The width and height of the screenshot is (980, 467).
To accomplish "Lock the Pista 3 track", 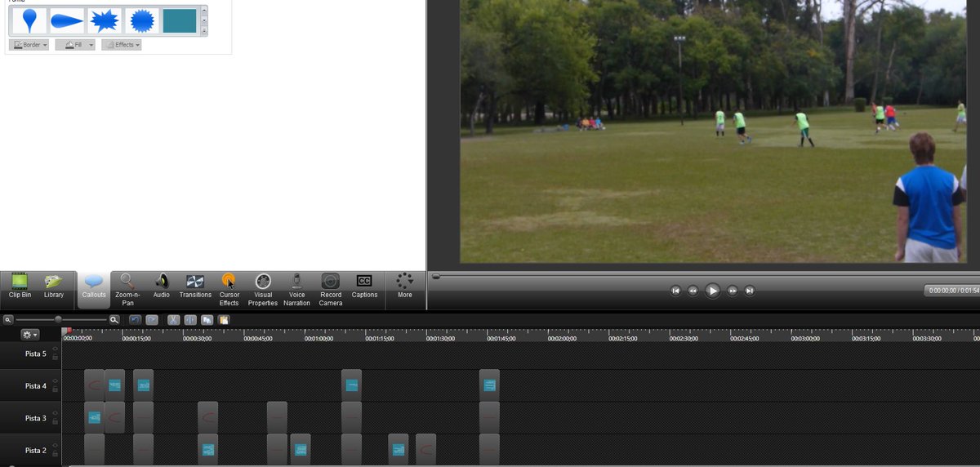I will (x=55, y=422).
